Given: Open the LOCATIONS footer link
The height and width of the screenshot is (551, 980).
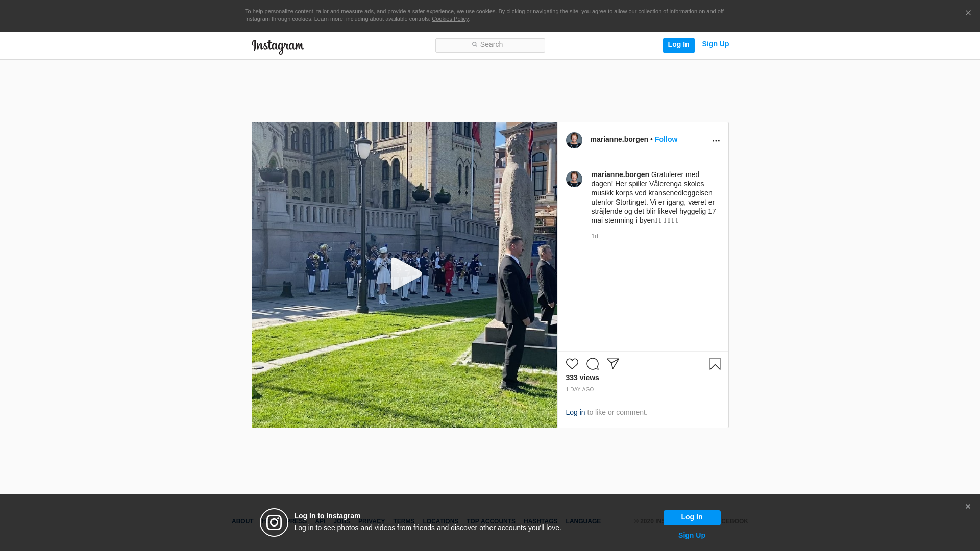Looking at the screenshot, I should pos(440,521).
